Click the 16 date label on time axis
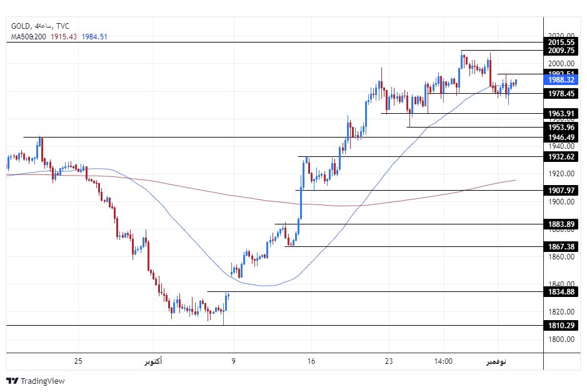 [x=311, y=361]
